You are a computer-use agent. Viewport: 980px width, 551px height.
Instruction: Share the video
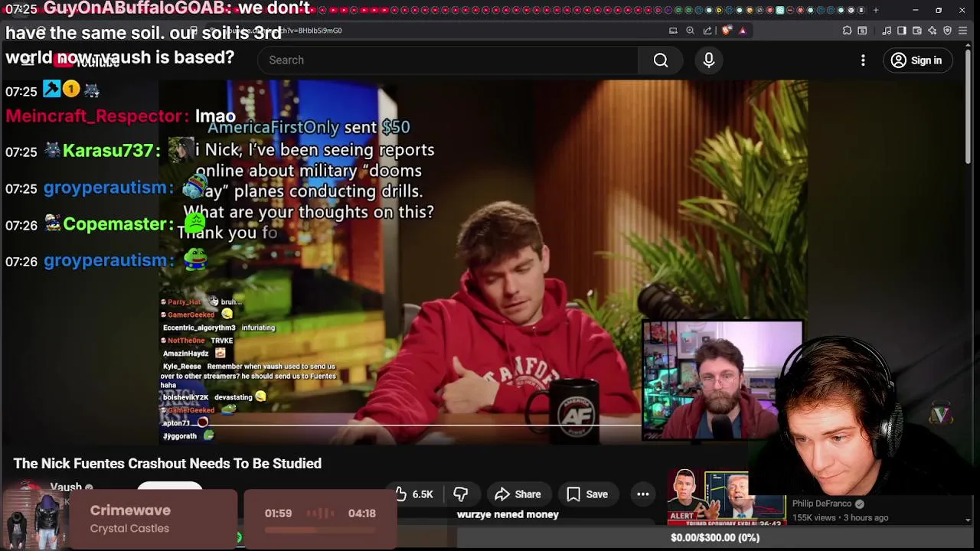point(518,494)
